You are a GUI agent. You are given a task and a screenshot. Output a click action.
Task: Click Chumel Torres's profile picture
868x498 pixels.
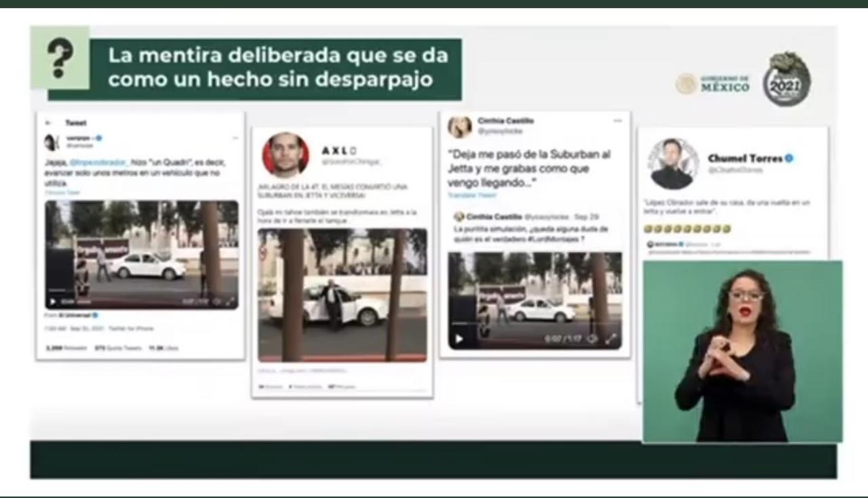(672, 163)
